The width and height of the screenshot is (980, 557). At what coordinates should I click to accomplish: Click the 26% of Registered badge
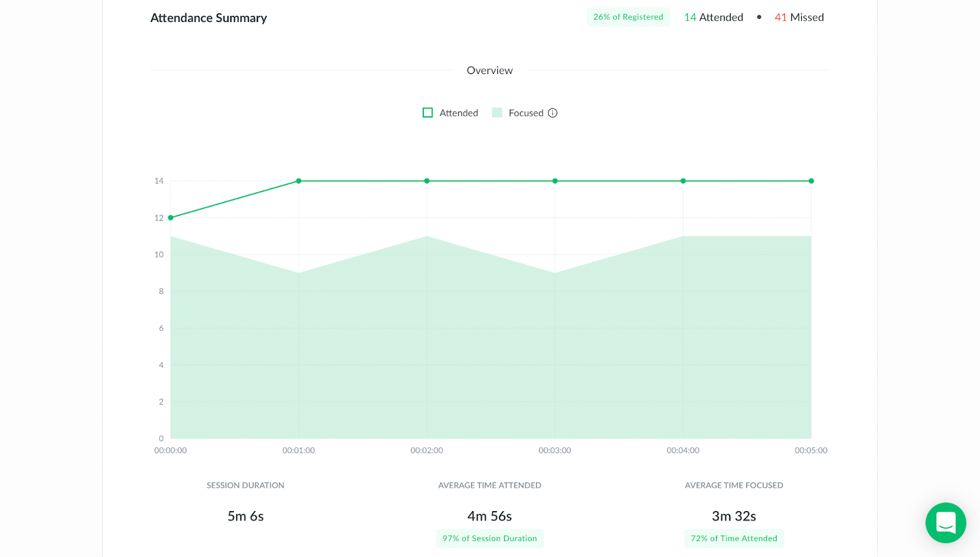[628, 17]
